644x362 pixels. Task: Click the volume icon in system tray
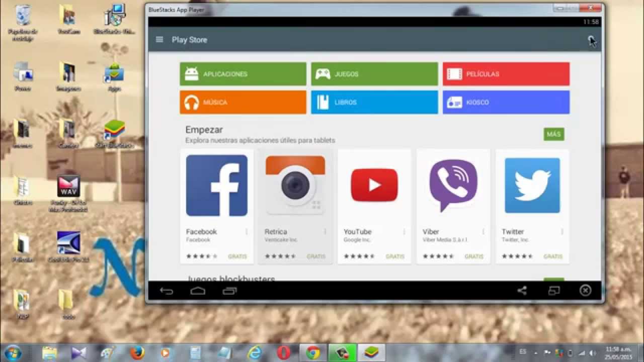pos(593,353)
